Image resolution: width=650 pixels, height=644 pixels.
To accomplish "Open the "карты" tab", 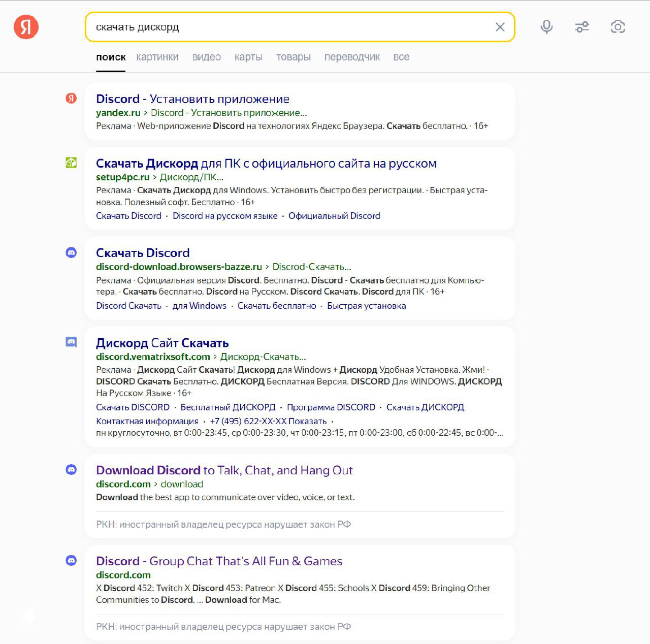I will pyautogui.click(x=248, y=57).
